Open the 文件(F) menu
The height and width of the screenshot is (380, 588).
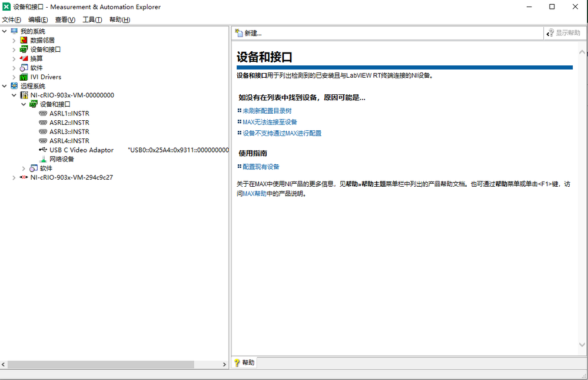point(12,19)
